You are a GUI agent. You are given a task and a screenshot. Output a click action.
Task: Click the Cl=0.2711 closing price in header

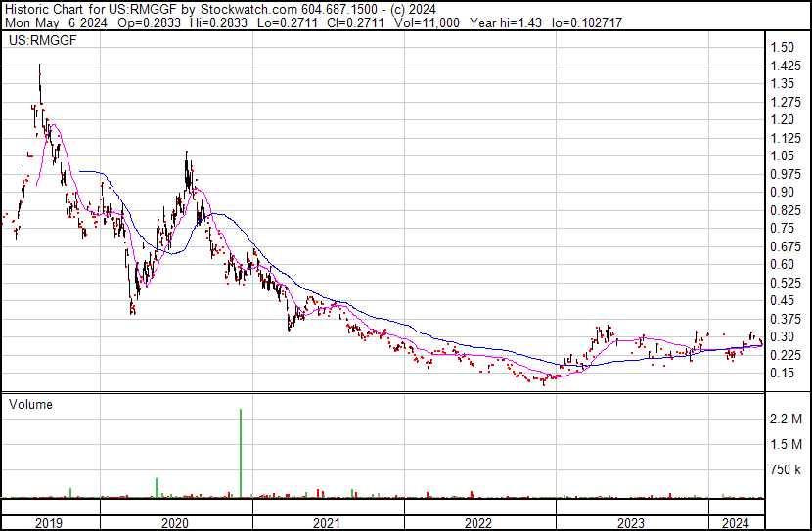coord(356,22)
